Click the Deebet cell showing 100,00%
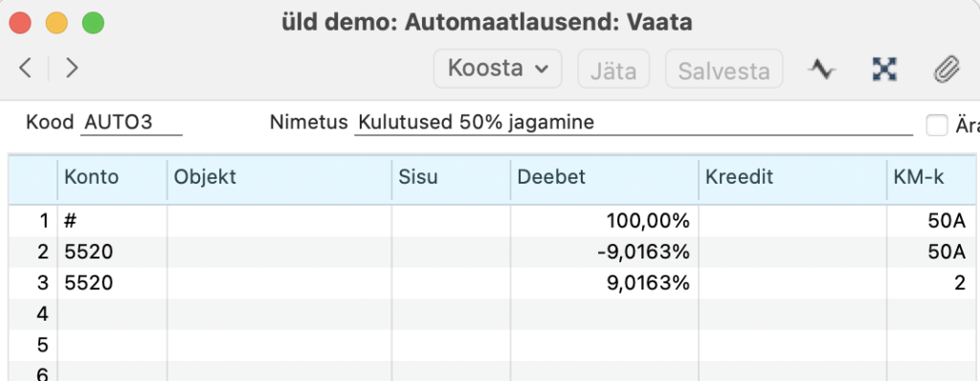The height and width of the screenshot is (381, 980). (605, 221)
